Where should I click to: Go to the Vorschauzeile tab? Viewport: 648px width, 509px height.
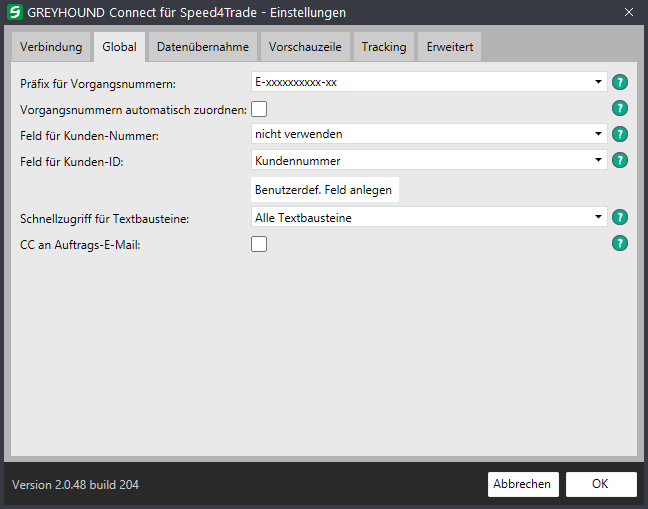coord(305,47)
